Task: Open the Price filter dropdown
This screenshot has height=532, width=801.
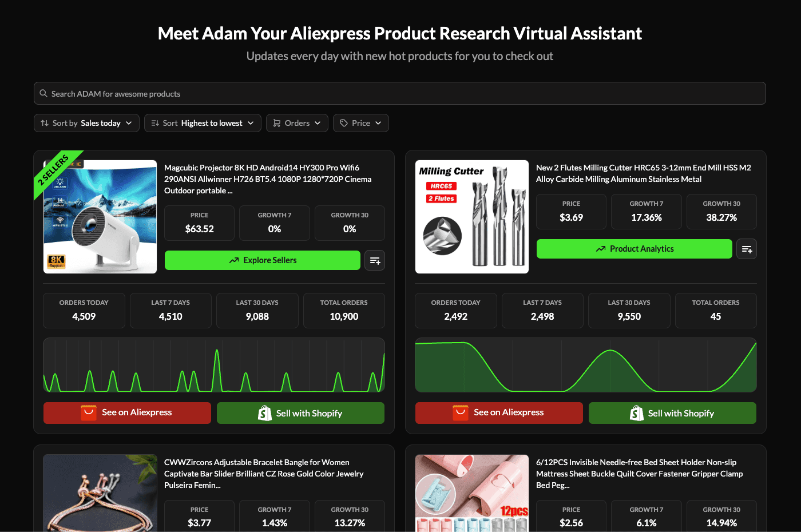Action: pyautogui.click(x=360, y=122)
